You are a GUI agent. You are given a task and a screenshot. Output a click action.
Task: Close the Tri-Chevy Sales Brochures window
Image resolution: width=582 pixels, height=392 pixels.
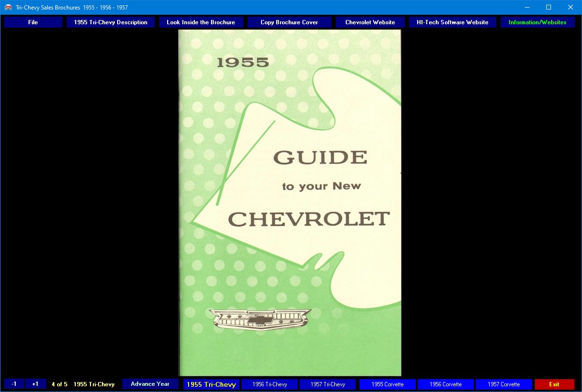[x=571, y=7]
